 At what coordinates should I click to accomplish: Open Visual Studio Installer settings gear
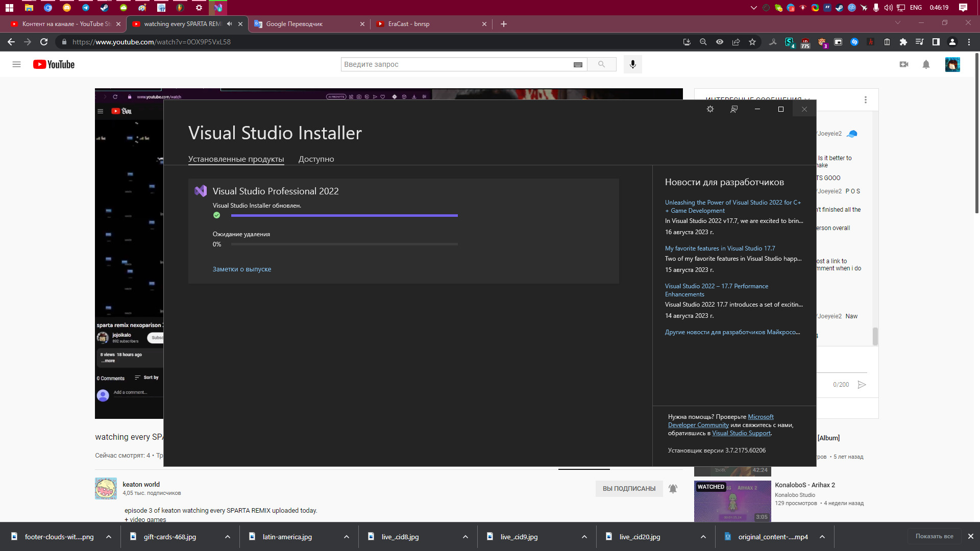[x=710, y=109]
